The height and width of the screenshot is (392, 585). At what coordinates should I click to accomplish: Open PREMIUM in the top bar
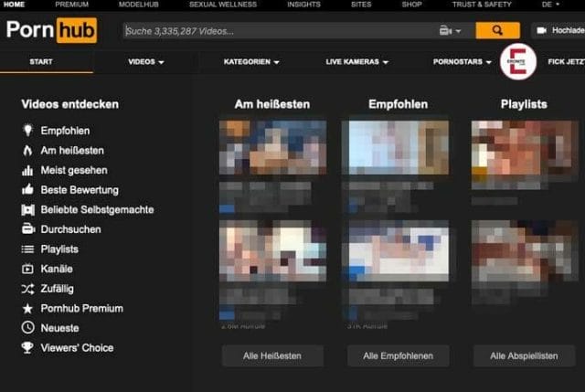(71, 5)
